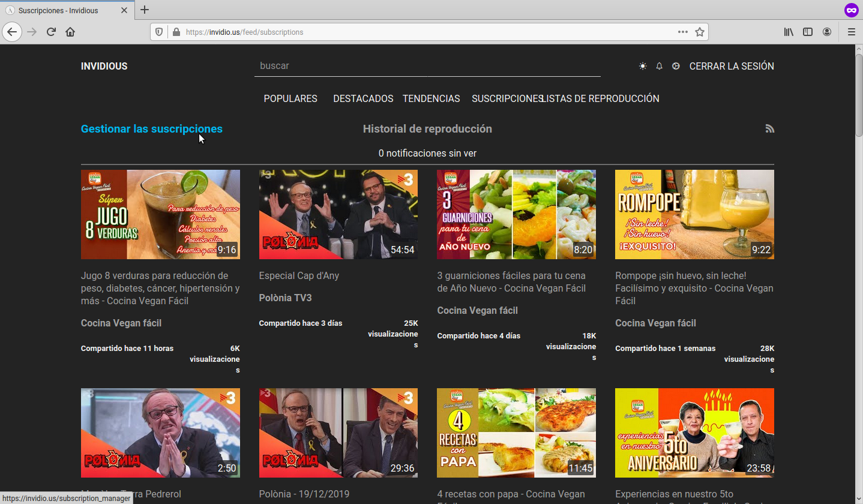Click Cerrar la sesión to log out
Screen dimensions: 863x504
point(732,66)
